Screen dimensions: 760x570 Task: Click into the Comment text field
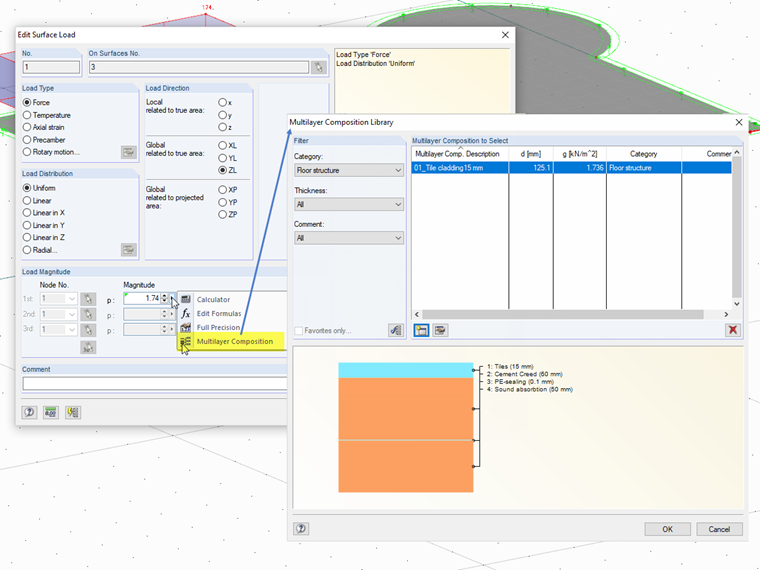point(155,384)
